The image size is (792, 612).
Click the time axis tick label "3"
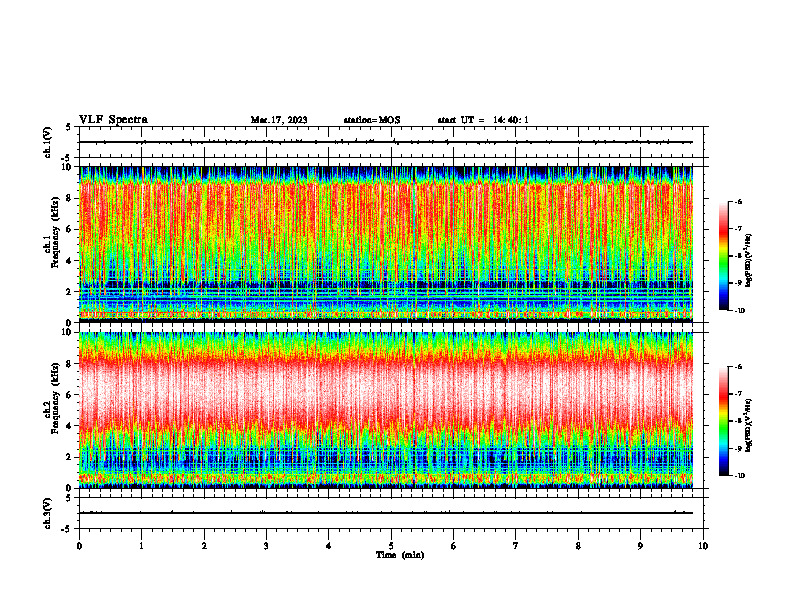point(266,546)
